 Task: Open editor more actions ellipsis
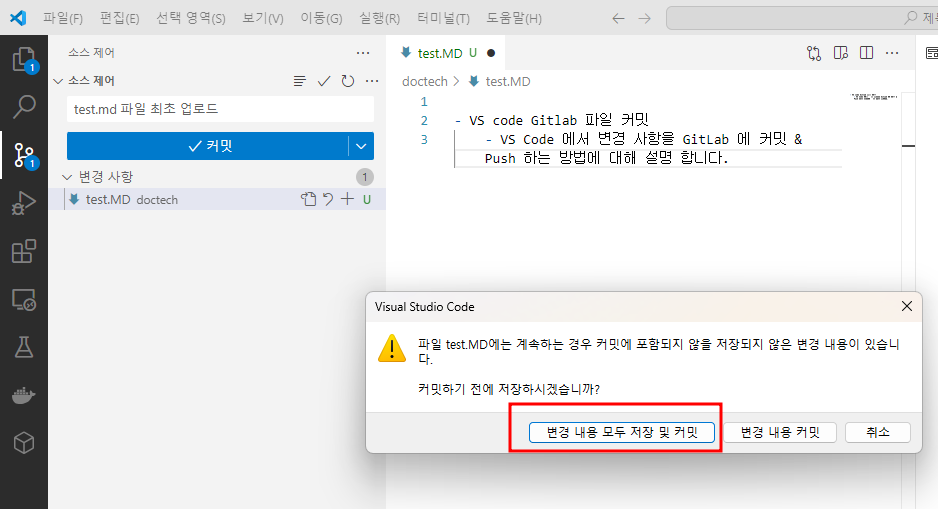tap(892, 53)
